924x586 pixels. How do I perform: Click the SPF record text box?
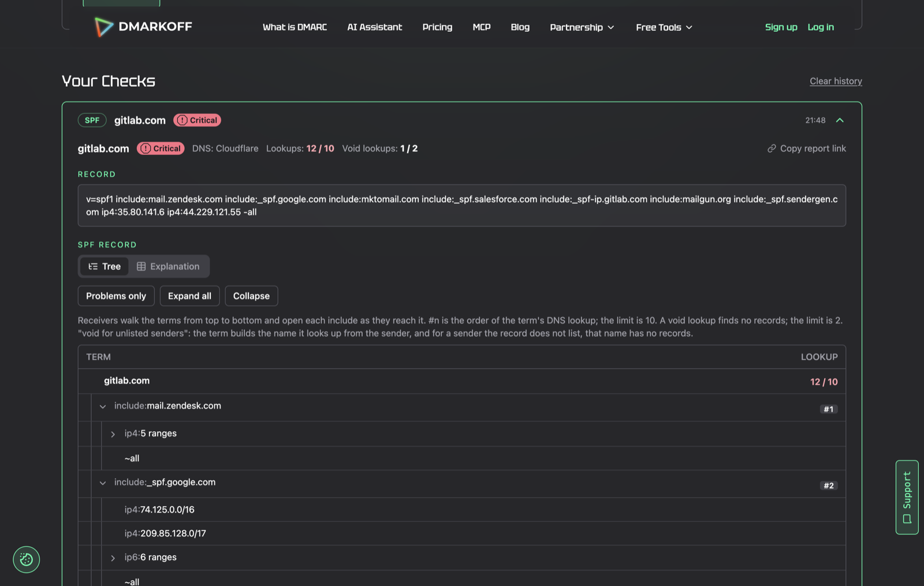462,206
